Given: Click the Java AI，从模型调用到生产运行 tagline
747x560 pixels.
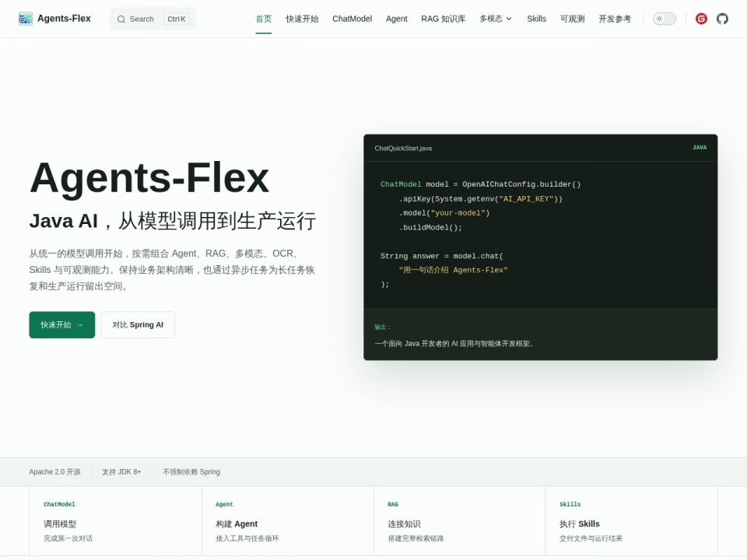Looking at the screenshot, I should pos(173,221).
